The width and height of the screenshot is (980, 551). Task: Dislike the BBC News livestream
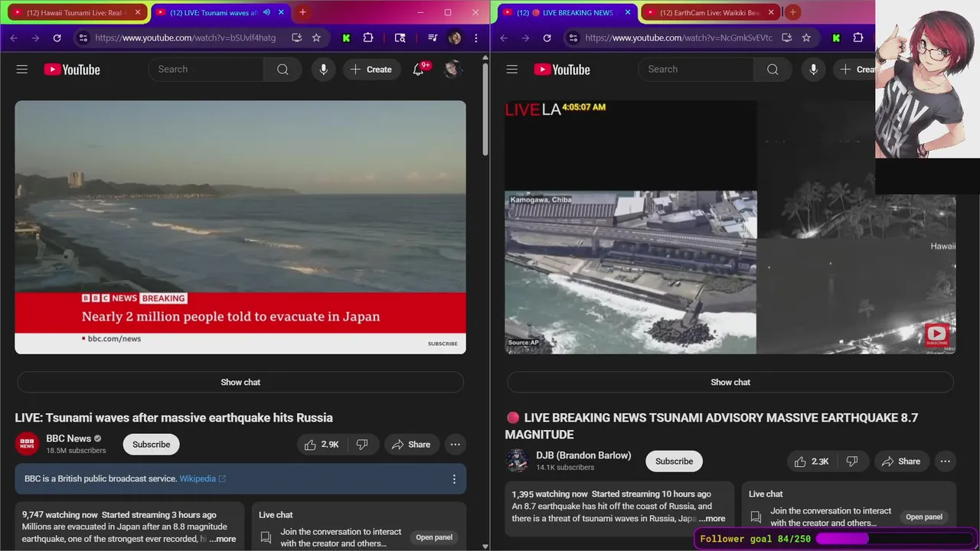pos(362,445)
